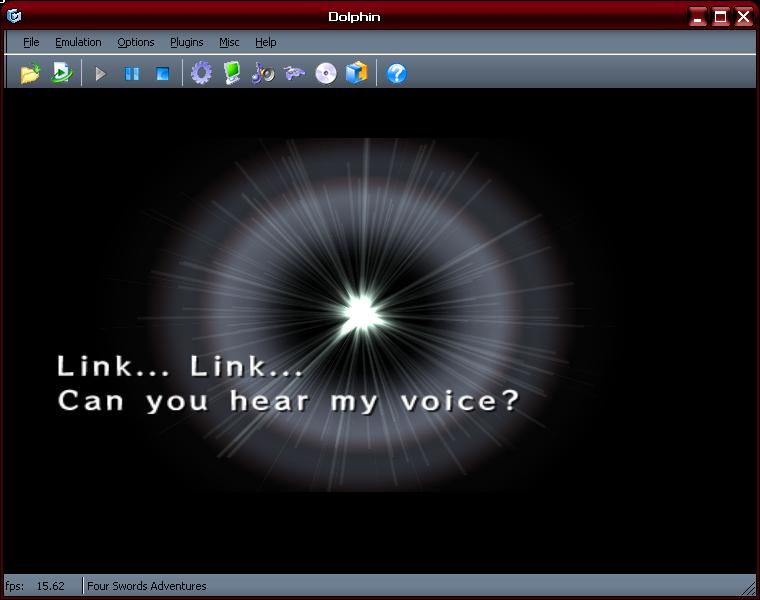This screenshot has width=760, height=600.
Task: Click the Dolphin app icon in title bar
Action: (x=14, y=16)
